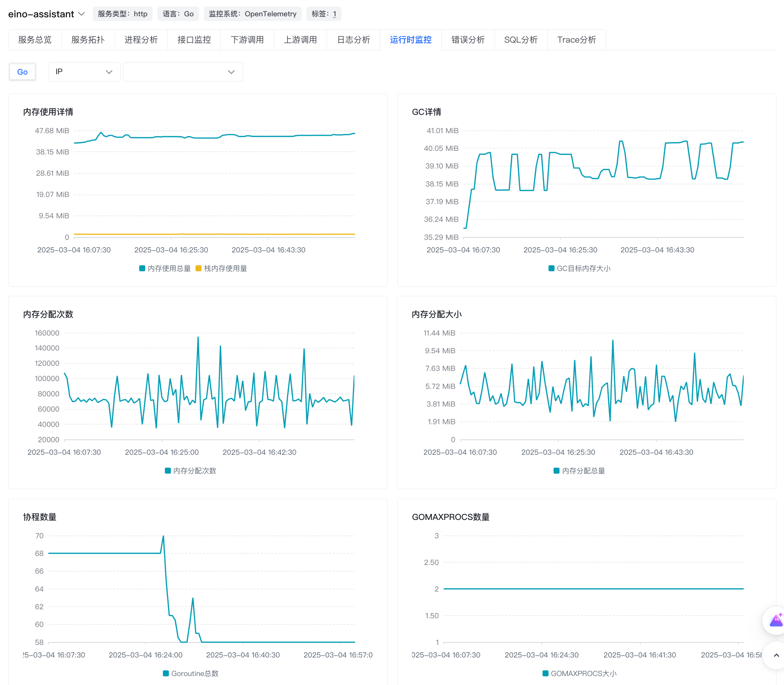Click the GOMAXPROCS大小 legend color swatch
Screen dimensions: 784x685
[x=546, y=673]
